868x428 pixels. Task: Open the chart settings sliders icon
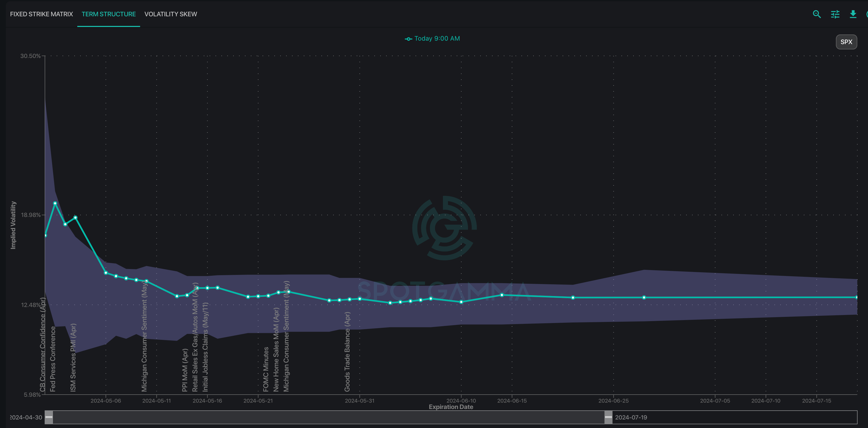835,14
